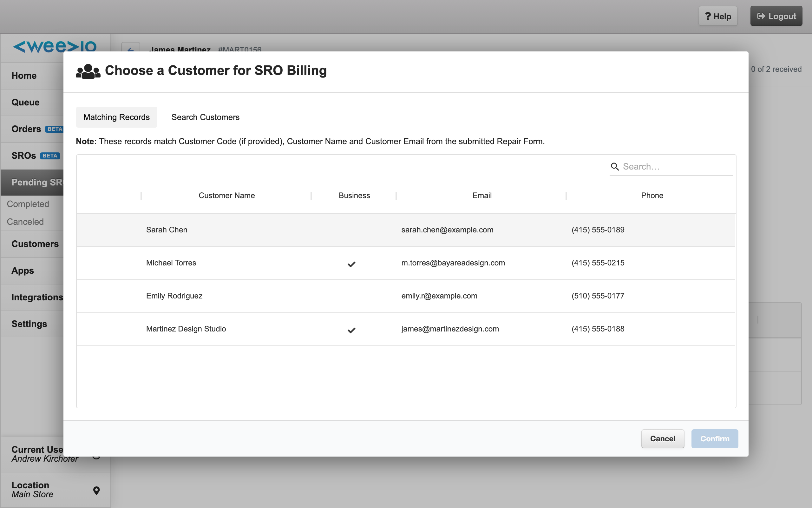Click phone (415) 555-0215
This screenshot has width=812, height=508.
click(598, 263)
